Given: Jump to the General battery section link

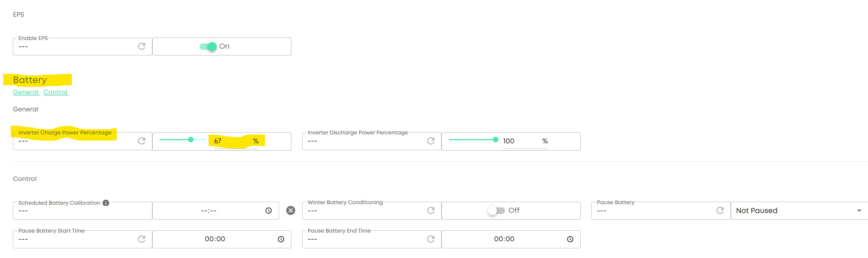Looking at the screenshot, I should point(26,92).
